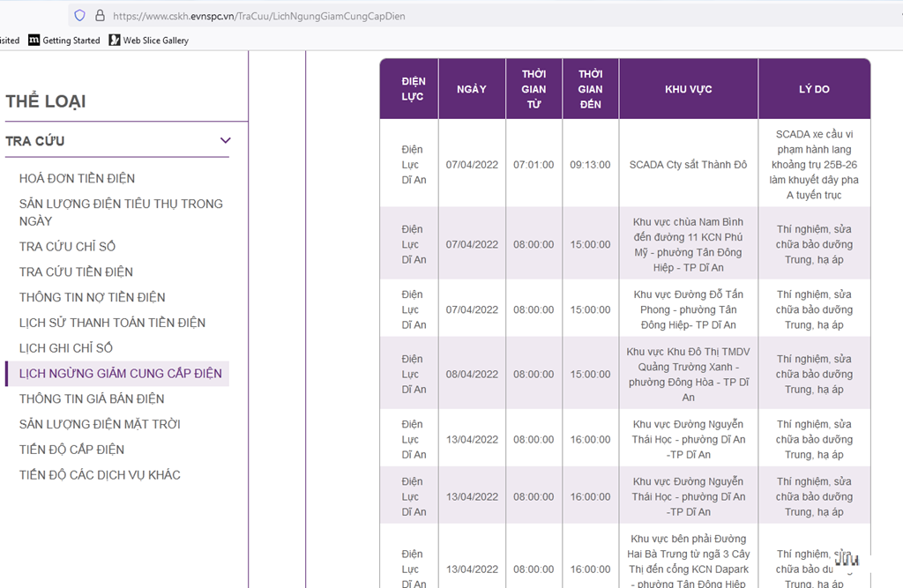
Task: Click the Đường Đỗ Tấn Phong area cell
Action: (x=688, y=309)
